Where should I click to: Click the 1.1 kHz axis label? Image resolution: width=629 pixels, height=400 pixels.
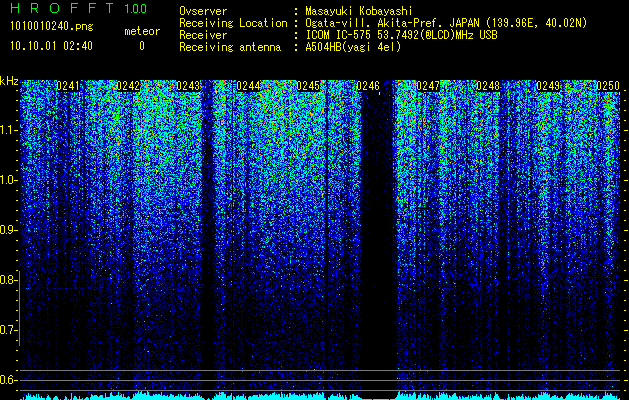coord(7,130)
